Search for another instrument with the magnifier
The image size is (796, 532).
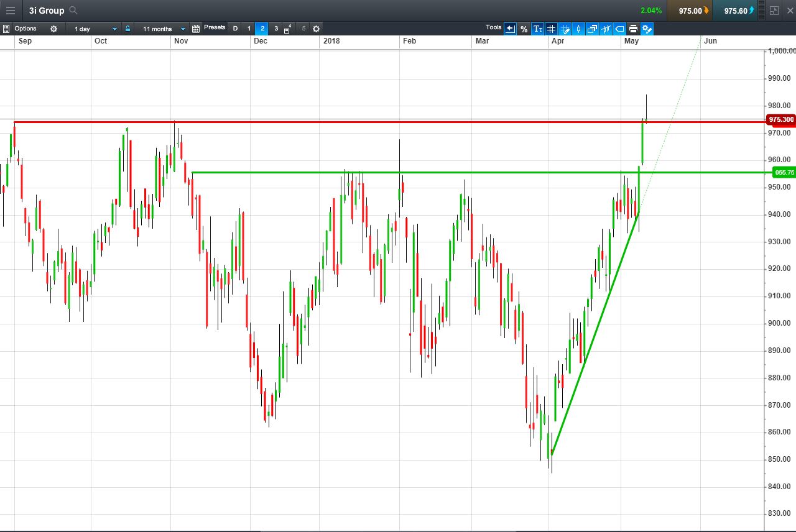tap(73, 11)
